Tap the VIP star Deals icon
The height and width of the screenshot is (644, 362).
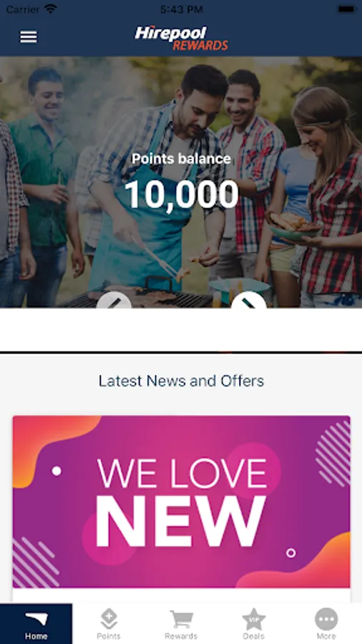254,620
